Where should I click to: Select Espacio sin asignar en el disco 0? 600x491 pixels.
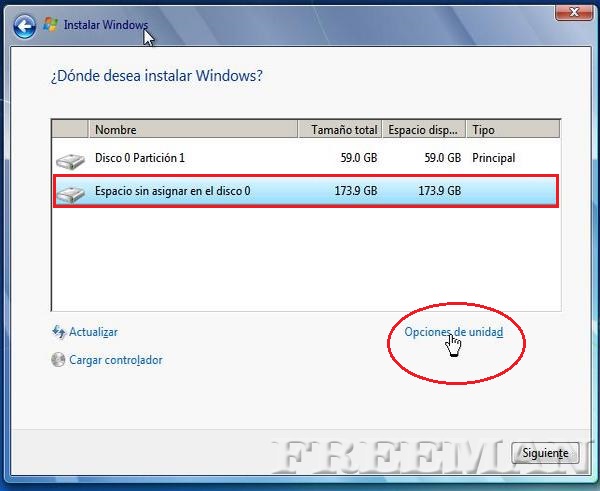[306, 191]
